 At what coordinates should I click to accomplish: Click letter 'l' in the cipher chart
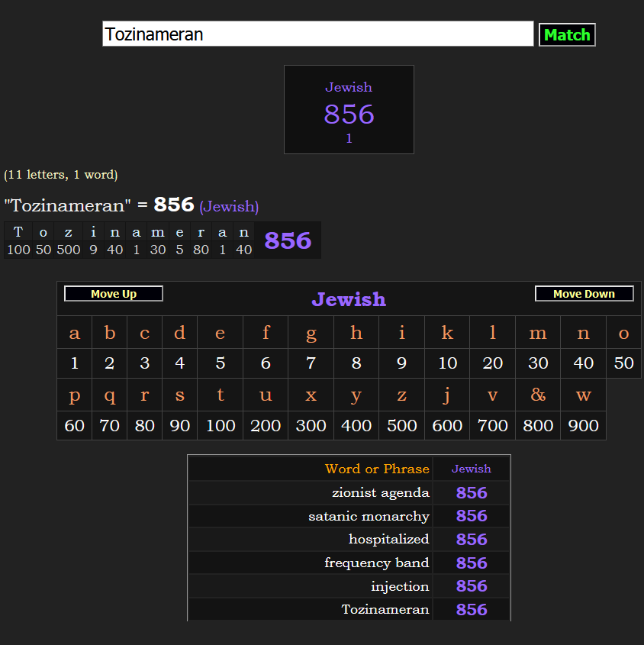point(493,332)
